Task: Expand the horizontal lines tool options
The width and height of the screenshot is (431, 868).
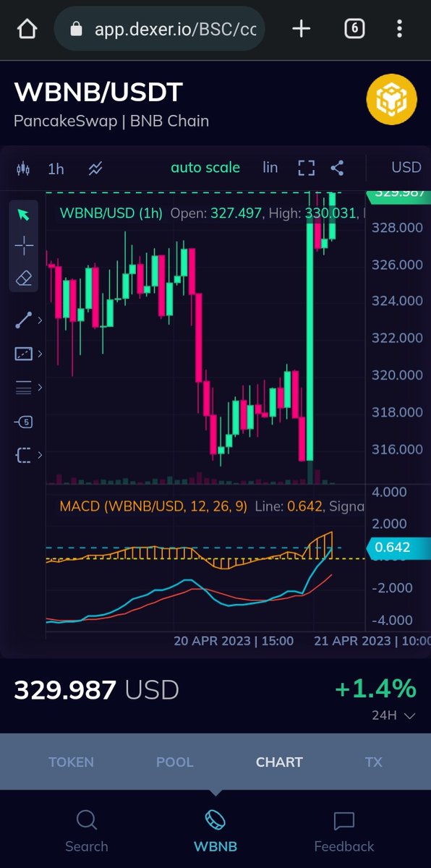Action: pyautogui.click(x=40, y=388)
